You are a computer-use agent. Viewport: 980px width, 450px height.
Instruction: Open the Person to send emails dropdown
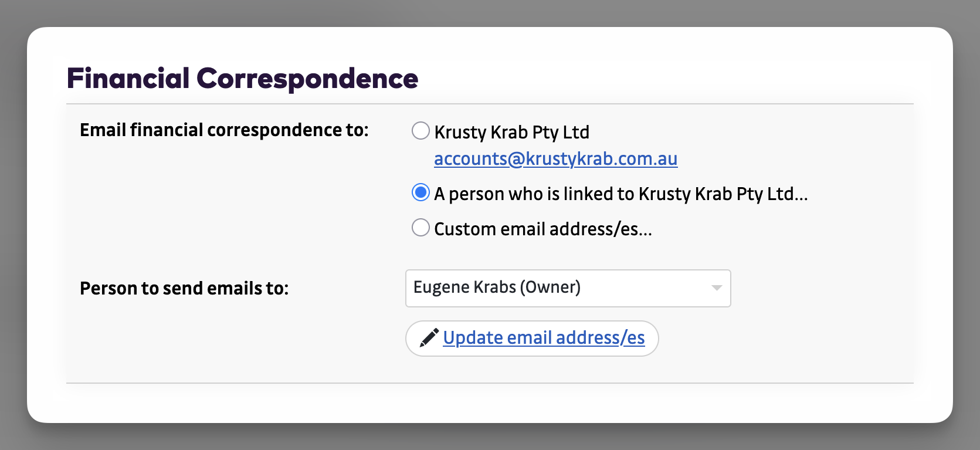pos(567,288)
